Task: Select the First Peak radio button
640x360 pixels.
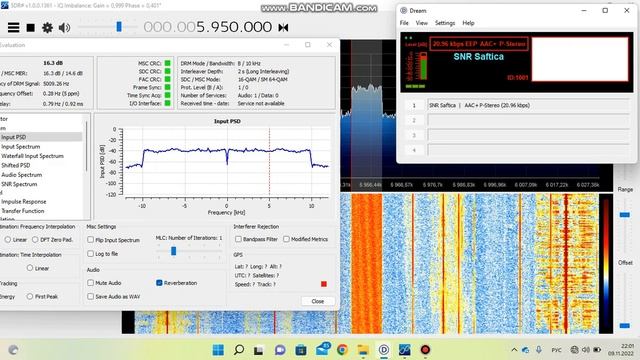Action: 30,296
